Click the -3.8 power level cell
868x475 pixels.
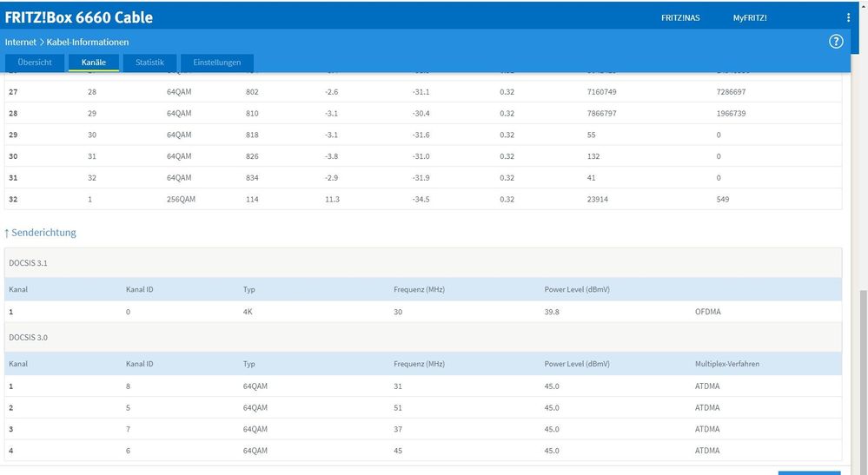[x=332, y=156]
